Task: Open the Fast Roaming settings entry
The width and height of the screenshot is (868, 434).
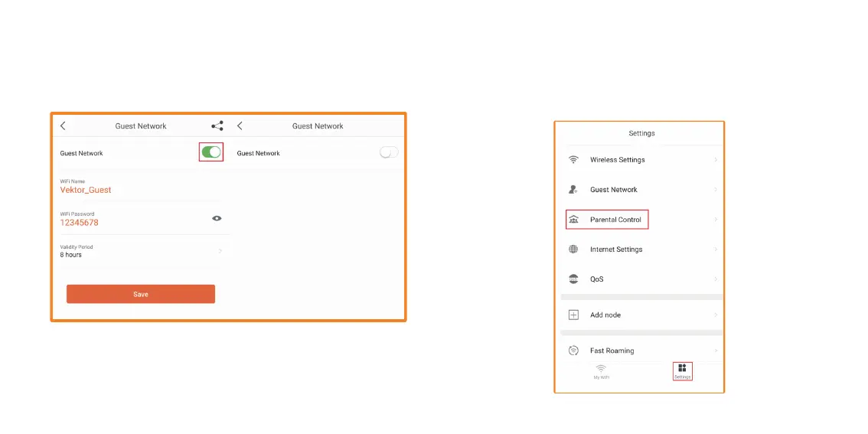Action: pos(612,351)
